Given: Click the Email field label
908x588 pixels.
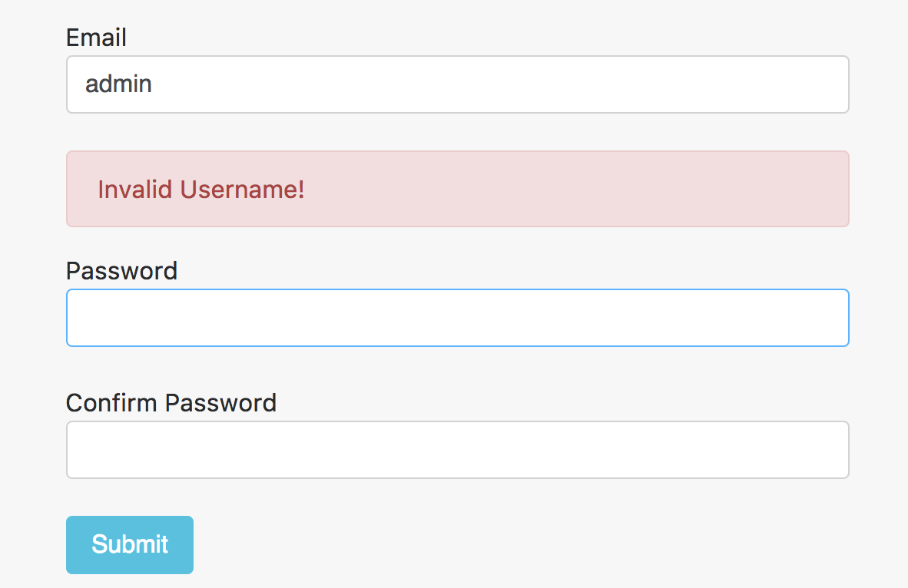Looking at the screenshot, I should pos(96,38).
